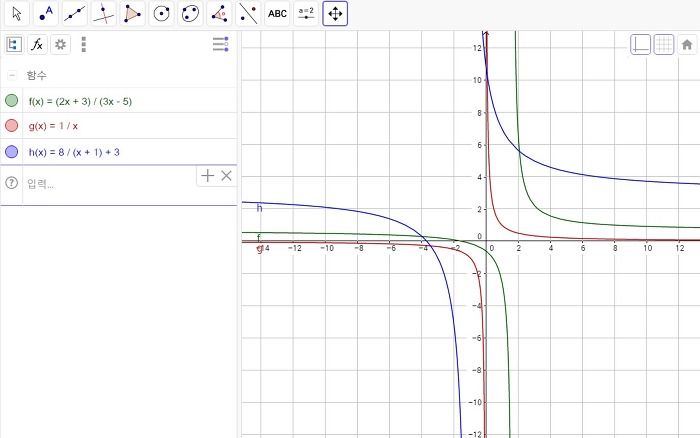Hide function f(x) using its green circle
This screenshot has height=438, width=700.
coord(11,101)
